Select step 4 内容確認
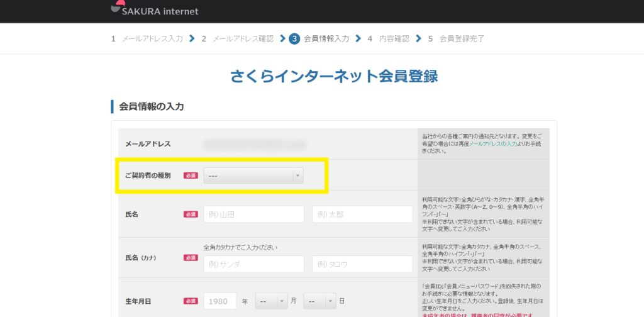Screen dimensions: 644x317 (x=389, y=39)
